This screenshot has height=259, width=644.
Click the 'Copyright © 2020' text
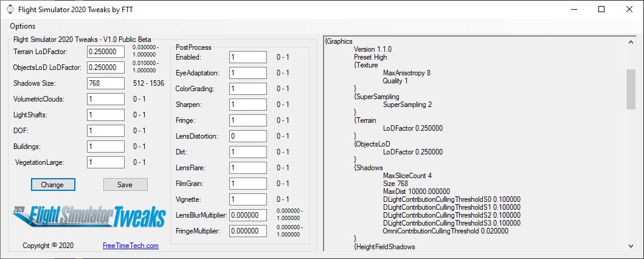pos(48,246)
